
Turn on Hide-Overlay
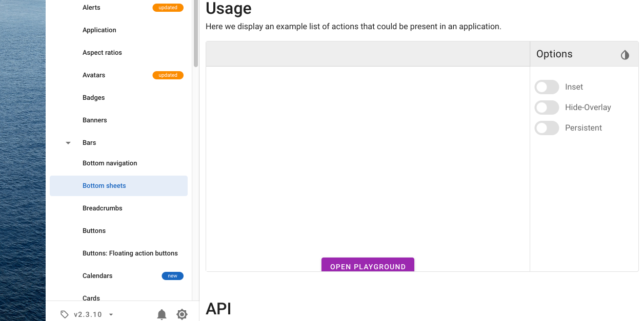(547, 108)
